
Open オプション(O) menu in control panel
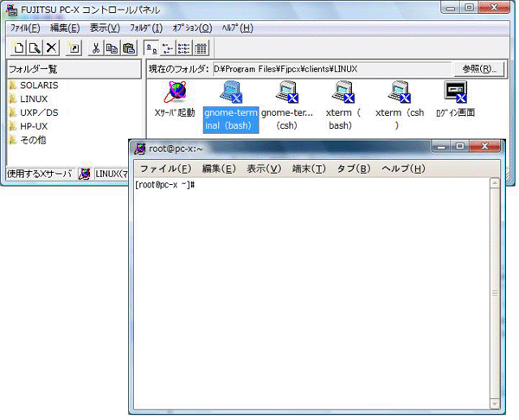[192, 29]
